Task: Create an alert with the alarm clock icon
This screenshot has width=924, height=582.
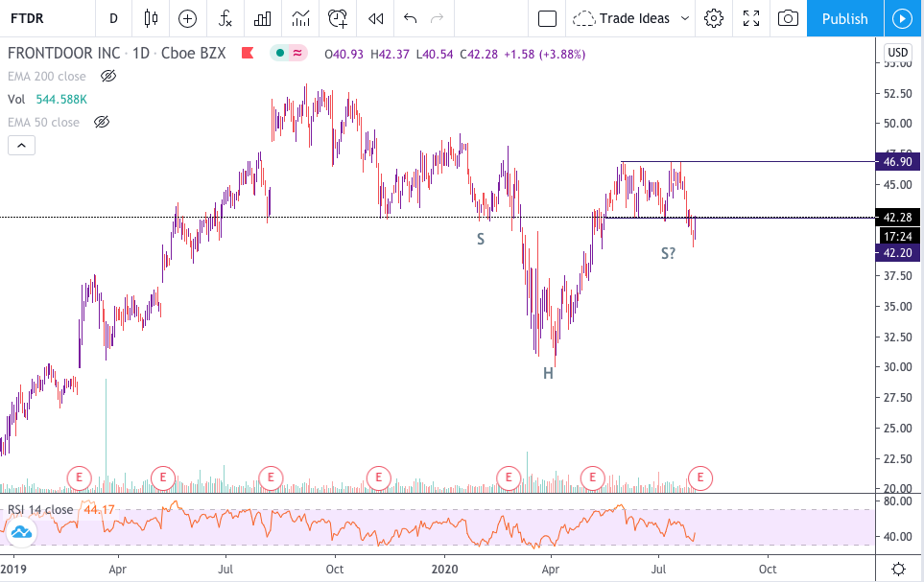Action: pyautogui.click(x=337, y=18)
